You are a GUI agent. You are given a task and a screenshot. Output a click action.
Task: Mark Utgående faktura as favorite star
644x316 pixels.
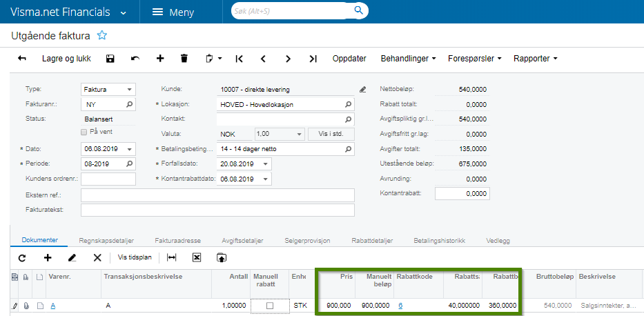(x=102, y=35)
